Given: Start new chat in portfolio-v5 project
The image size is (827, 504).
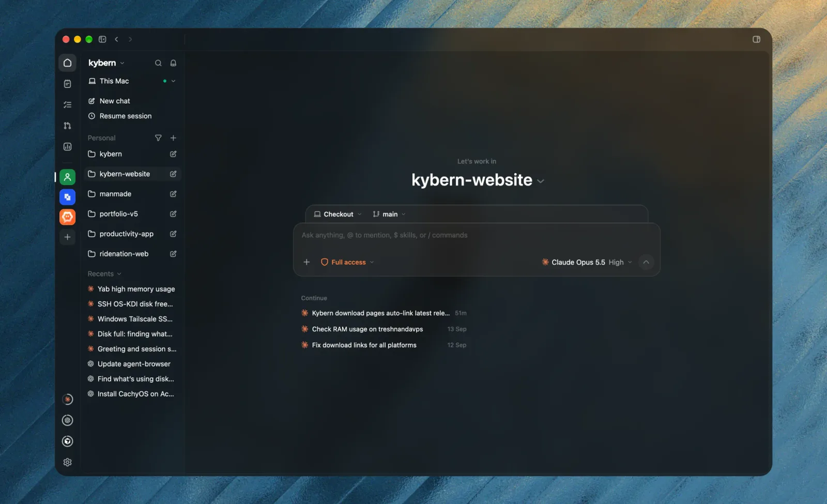Looking at the screenshot, I should pyautogui.click(x=173, y=214).
